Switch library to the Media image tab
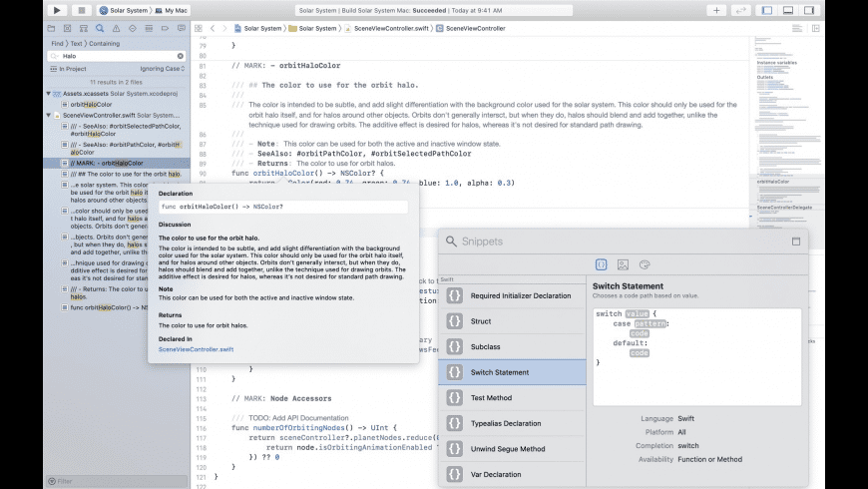 pyautogui.click(x=623, y=264)
